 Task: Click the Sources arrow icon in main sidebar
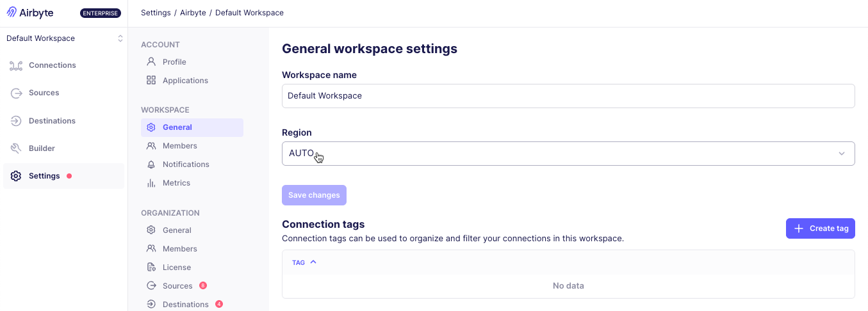click(x=16, y=93)
